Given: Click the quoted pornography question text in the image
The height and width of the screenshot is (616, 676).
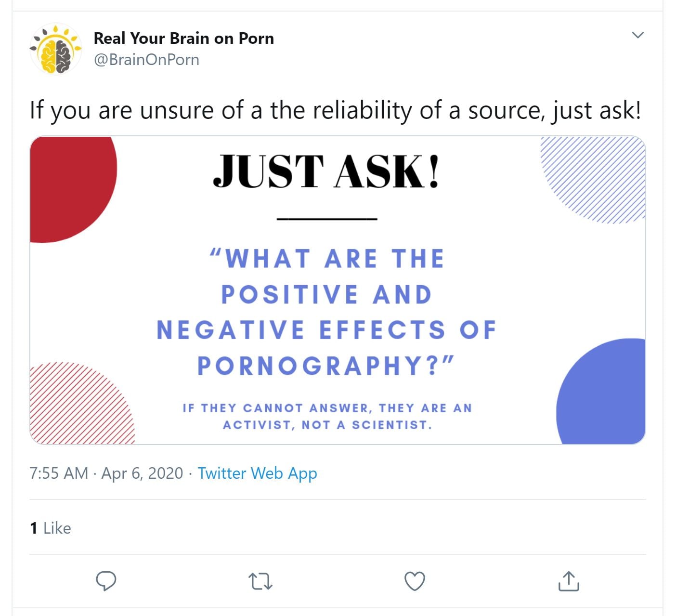Looking at the screenshot, I should point(326,312).
